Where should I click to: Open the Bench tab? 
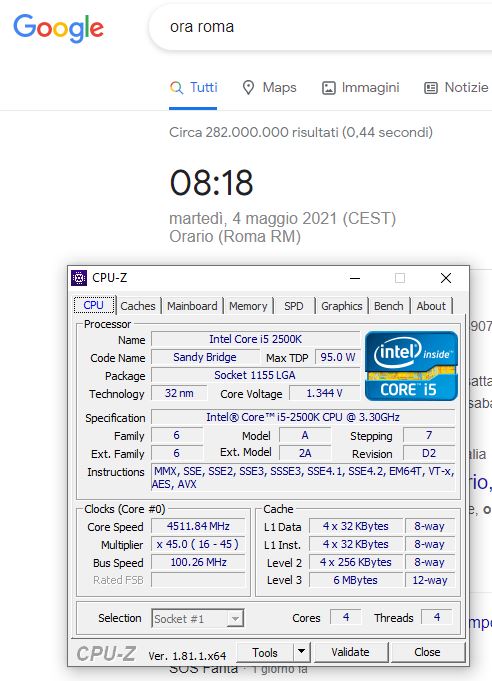point(389,306)
